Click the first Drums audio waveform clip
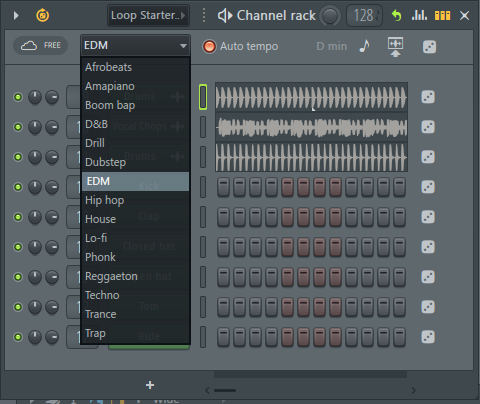Viewport: 480px width, 404px height. click(x=311, y=97)
